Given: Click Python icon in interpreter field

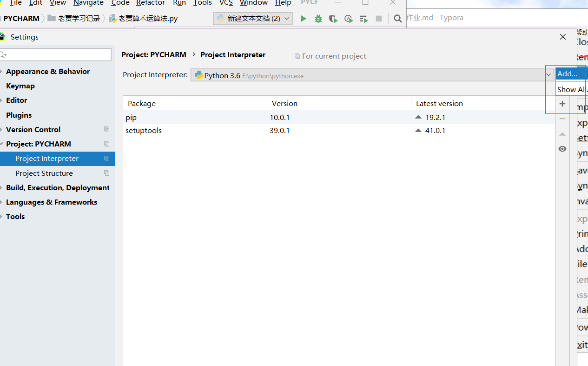Looking at the screenshot, I should click(198, 75).
